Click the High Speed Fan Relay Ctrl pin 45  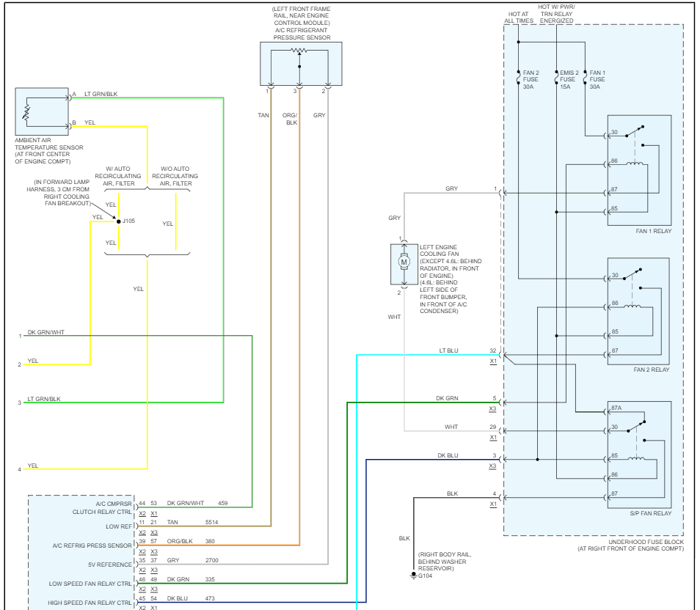click(x=140, y=598)
